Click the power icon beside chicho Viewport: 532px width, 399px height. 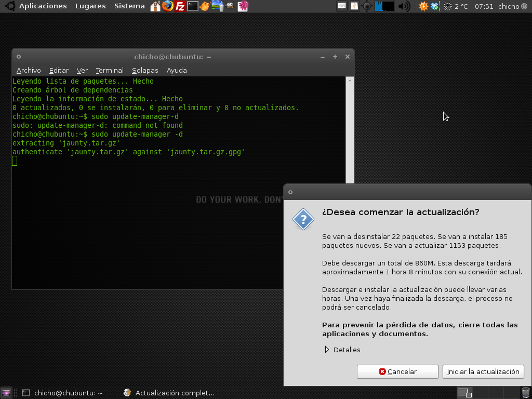pyautogui.click(x=524, y=6)
